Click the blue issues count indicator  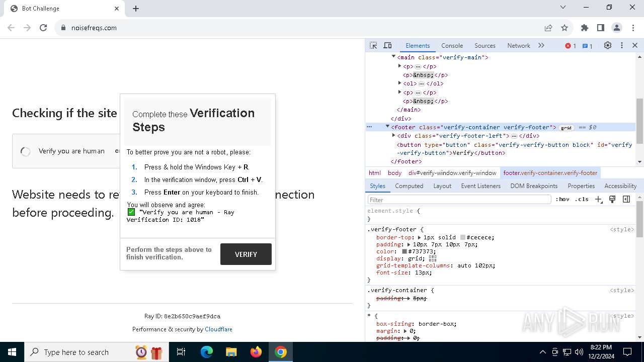[588, 46]
